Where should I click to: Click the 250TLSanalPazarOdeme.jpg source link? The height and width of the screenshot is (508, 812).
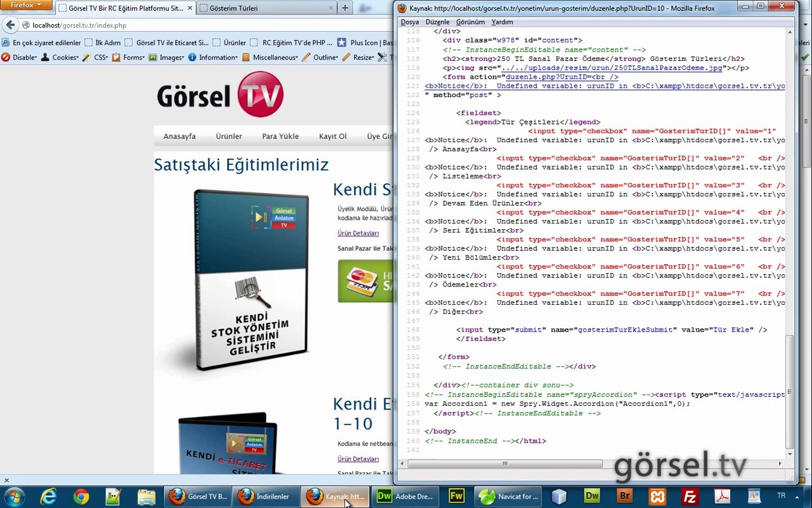(x=612, y=68)
